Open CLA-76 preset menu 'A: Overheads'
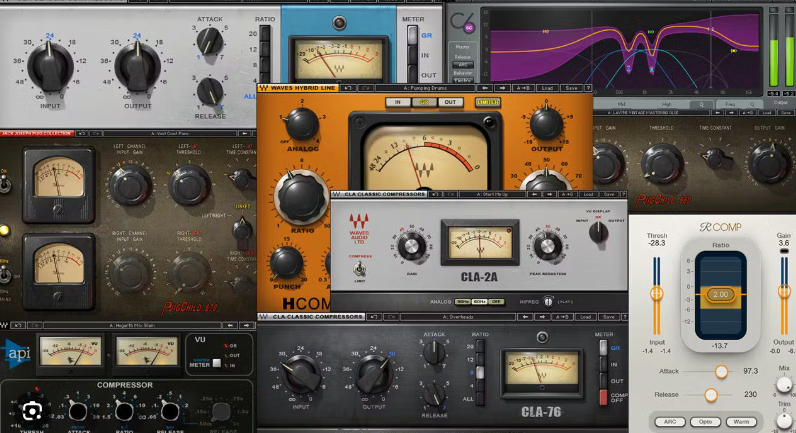 pos(457,317)
